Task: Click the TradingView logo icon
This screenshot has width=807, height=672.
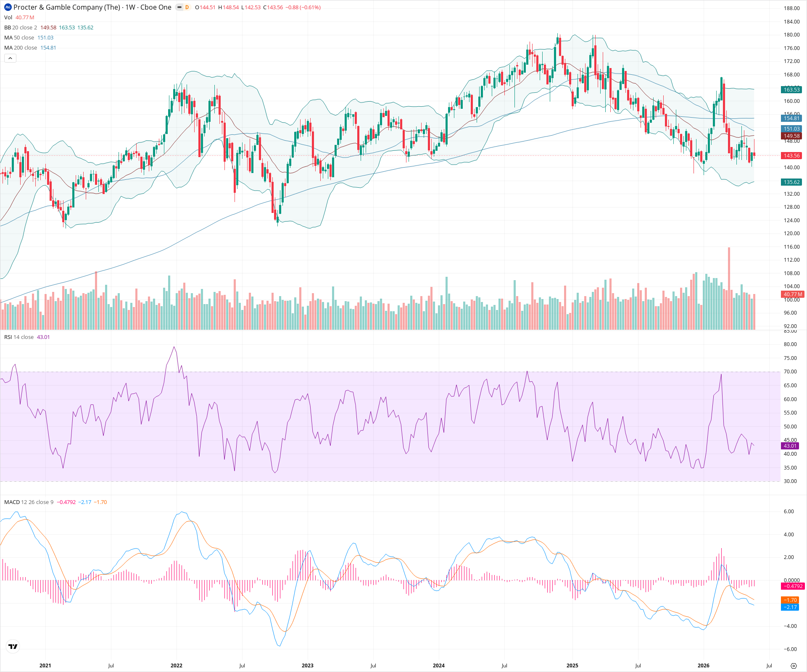Action: pos(13,646)
